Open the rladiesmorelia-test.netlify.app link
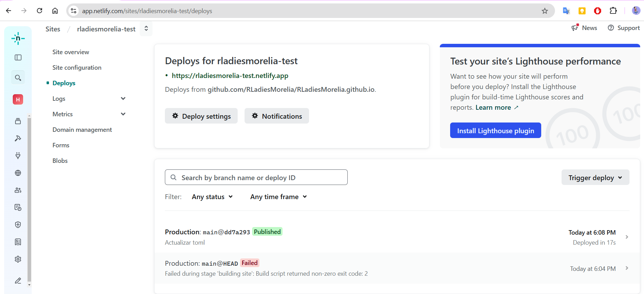The image size is (644, 294). 230,76
